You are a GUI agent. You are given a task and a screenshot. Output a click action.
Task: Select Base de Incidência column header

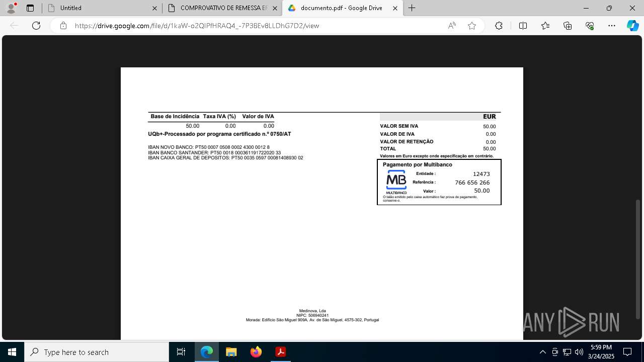click(x=175, y=117)
